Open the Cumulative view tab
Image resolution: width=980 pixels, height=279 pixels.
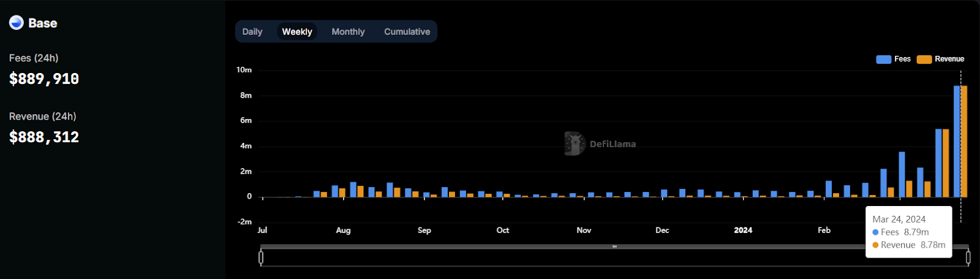407,32
